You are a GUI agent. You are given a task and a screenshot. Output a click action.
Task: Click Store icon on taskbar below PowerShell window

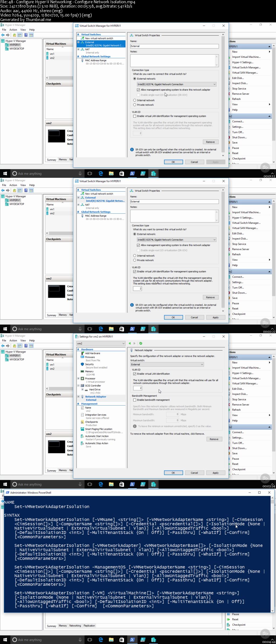pos(122,640)
